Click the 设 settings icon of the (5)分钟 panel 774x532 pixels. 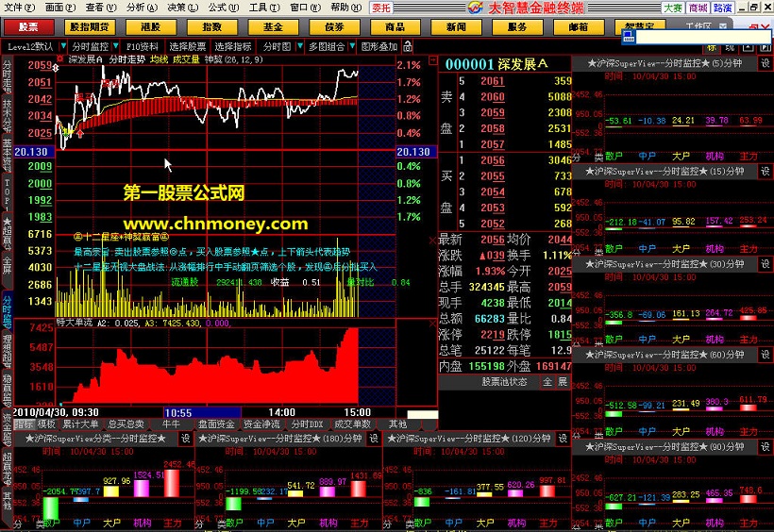click(765, 63)
